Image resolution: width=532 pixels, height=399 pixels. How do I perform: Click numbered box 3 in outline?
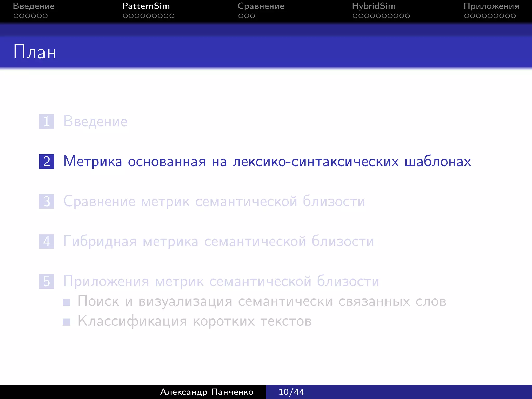[47, 201]
